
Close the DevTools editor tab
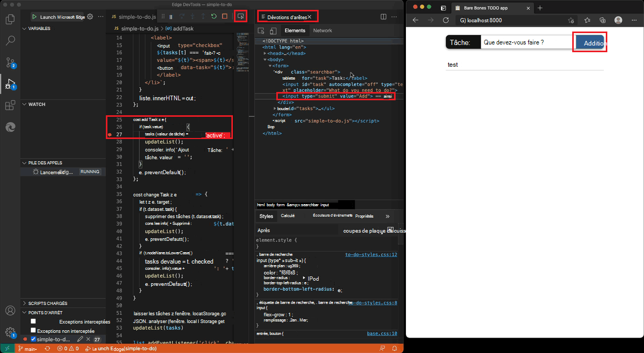pos(309,17)
